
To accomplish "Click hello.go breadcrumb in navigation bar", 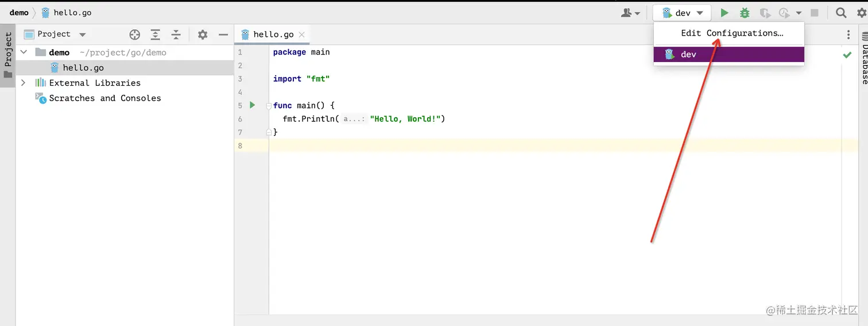I will [66, 13].
